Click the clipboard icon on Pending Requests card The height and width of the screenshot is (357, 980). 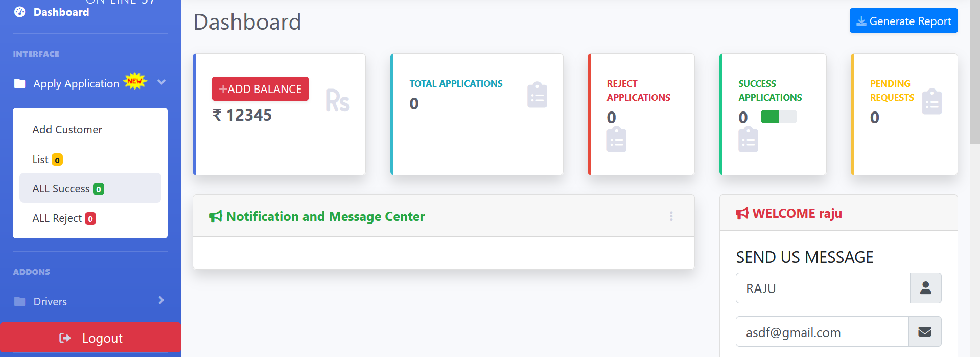(932, 101)
